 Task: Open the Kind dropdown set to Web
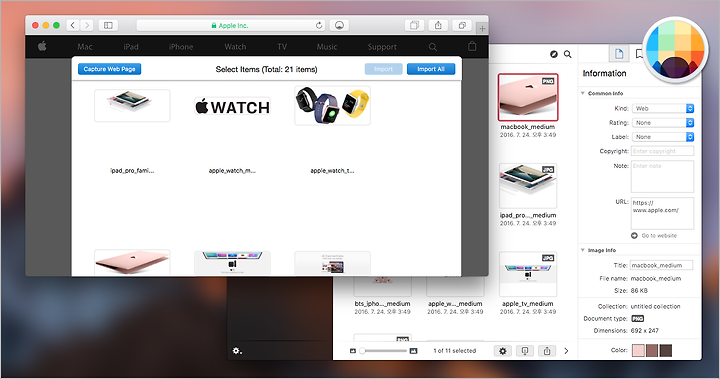point(663,108)
